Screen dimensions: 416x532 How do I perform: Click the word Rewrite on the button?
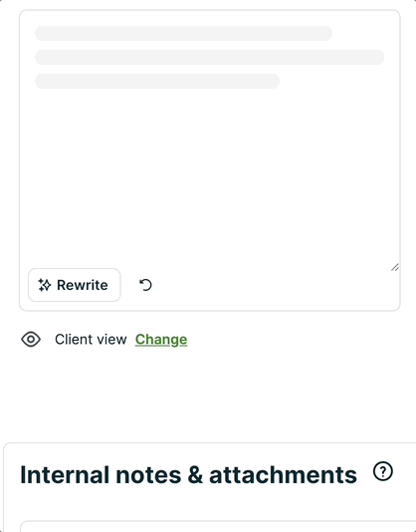click(x=83, y=285)
